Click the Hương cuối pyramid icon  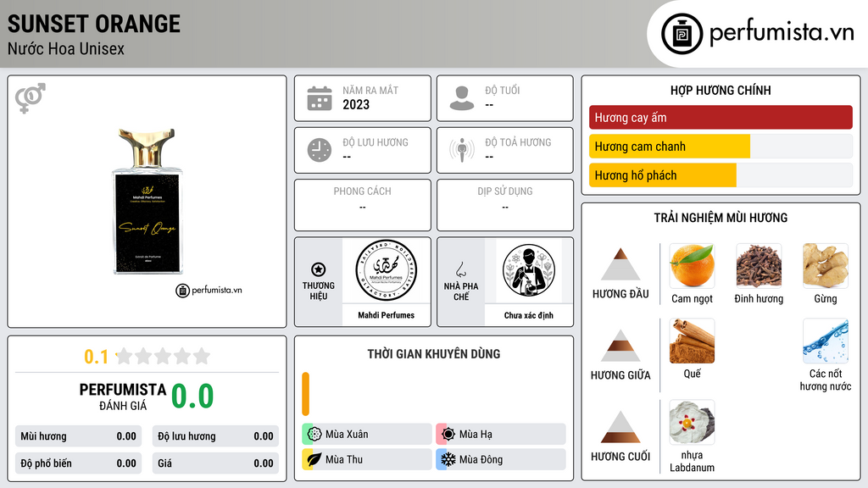(x=620, y=427)
